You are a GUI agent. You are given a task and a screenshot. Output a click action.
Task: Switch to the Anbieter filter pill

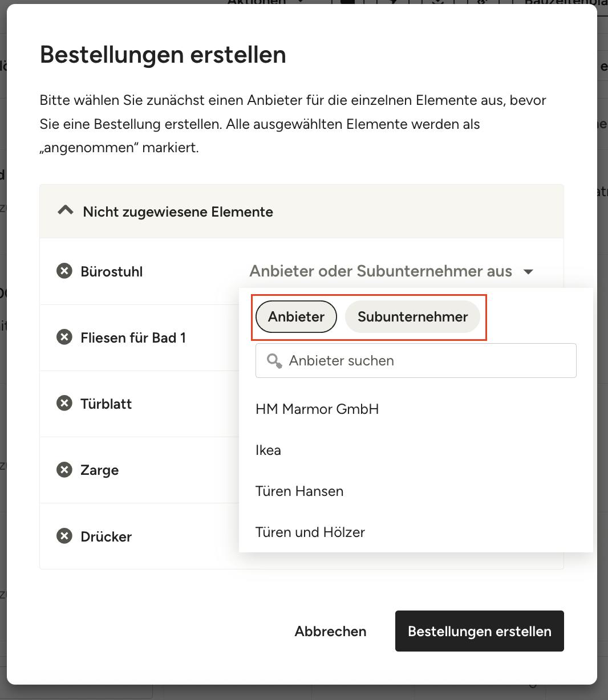pos(296,316)
